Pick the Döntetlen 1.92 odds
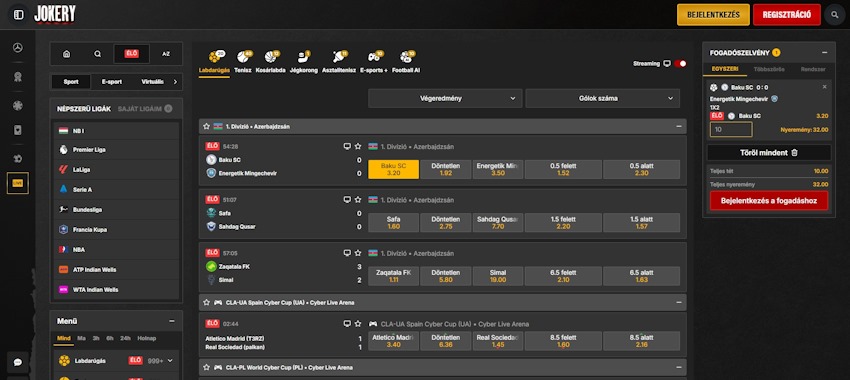Screen dimensions: 850x380 [x=446, y=169]
